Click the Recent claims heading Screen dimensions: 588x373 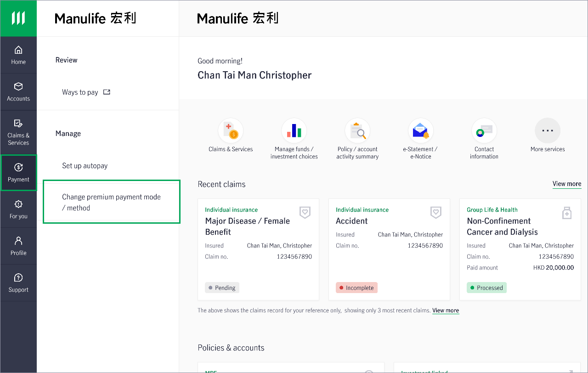pyautogui.click(x=221, y=184)
